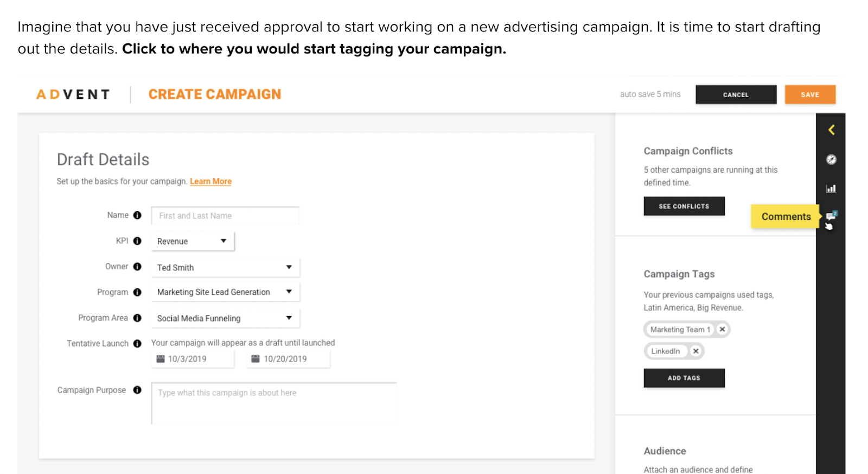Open the compass icon in the sidebar
This screenshot has height=474, width=868.
tap(831, 159)
